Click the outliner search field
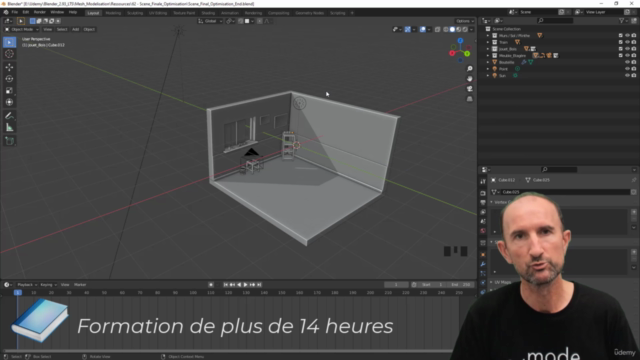The image size is (640, 360). (555, 20)
